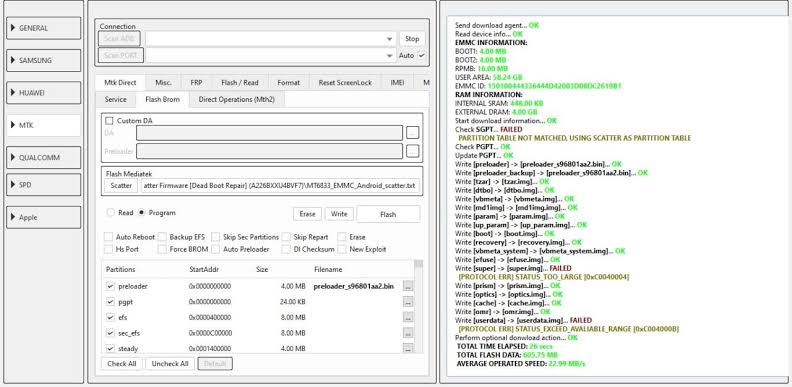Select the Flash Brom sub-tab

point(162,100)
